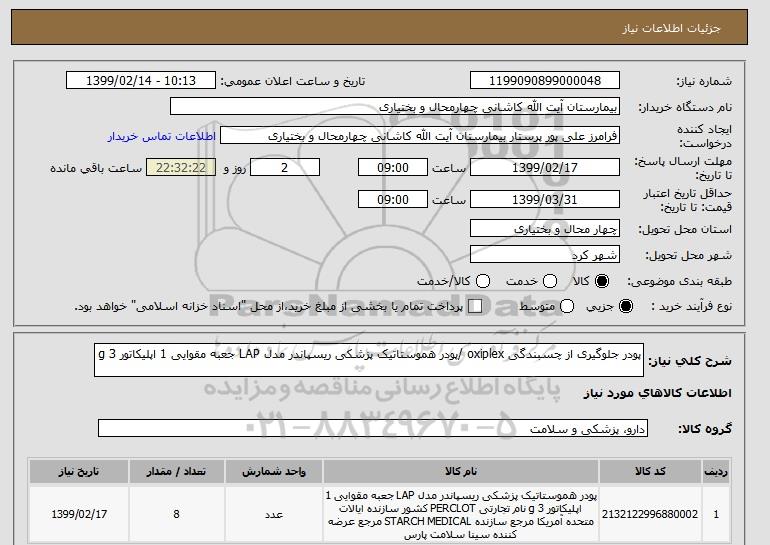Click the شماره نیاز label
Screen dimensions: 770x545
(x=704, y=81)
